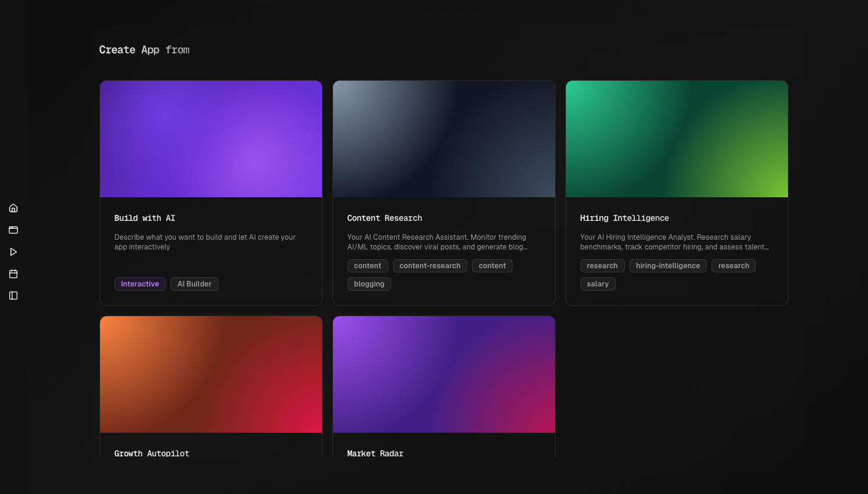This screenshot has height=494, width=868.
Task: Open the Apps browser icon in the sidebar
Action: coord(13,229)
